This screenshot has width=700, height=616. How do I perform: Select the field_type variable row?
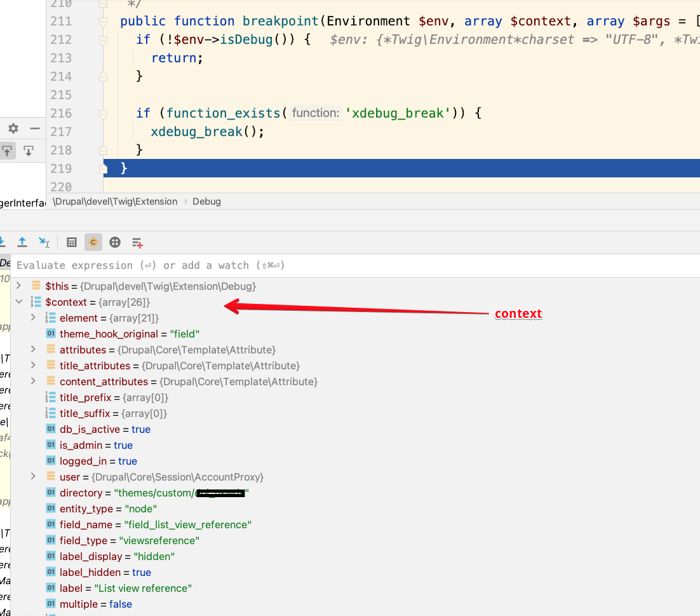[x=355, y=540]
